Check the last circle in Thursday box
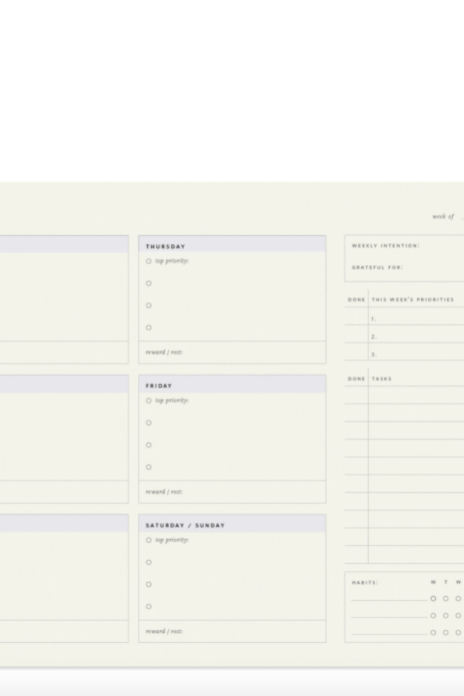 click(x=149, y=328)
